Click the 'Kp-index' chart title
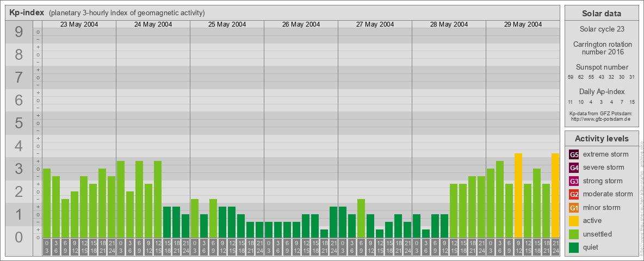 coord(27,13)
